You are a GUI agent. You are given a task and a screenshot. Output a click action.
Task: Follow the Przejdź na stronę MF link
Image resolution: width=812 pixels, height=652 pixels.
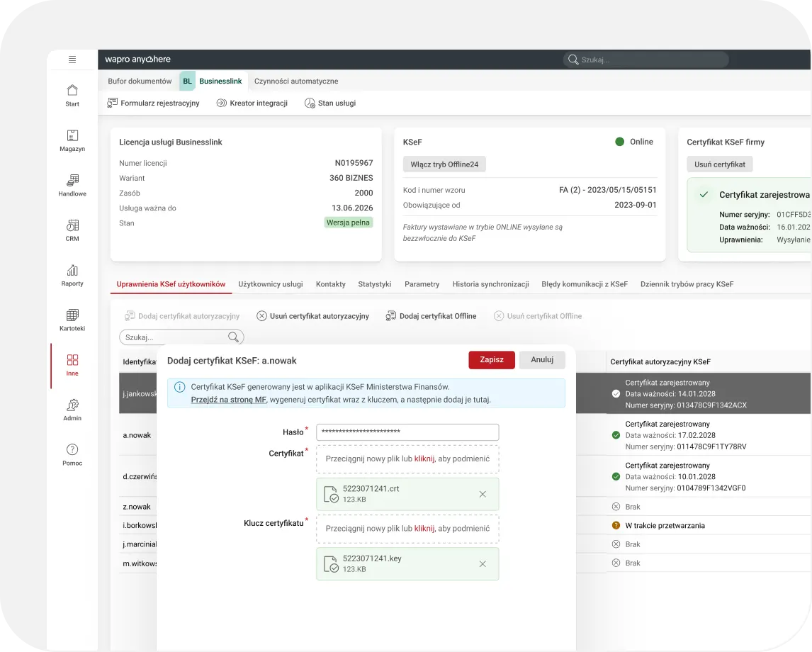click(x=228, y=400)
